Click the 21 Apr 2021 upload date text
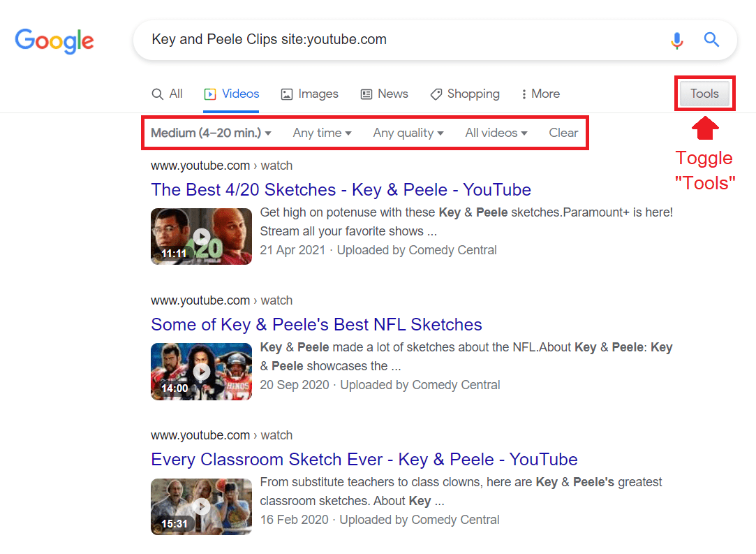Image resolution: width=756 pixels, height=554 pixels. coord(292,250)
